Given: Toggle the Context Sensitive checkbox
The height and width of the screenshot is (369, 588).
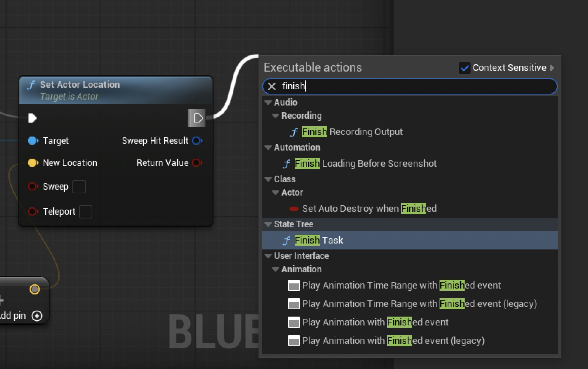Looking at the screenshot, I should [464, 68].
